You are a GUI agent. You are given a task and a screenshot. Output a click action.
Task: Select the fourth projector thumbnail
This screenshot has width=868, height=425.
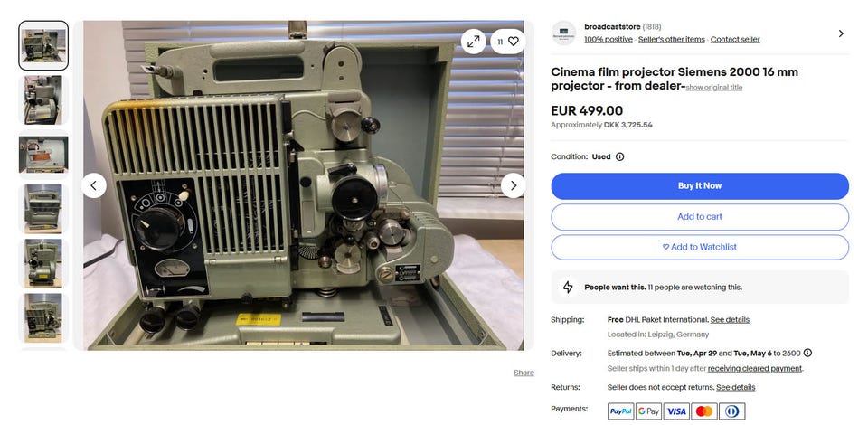(x=43, y=209)
